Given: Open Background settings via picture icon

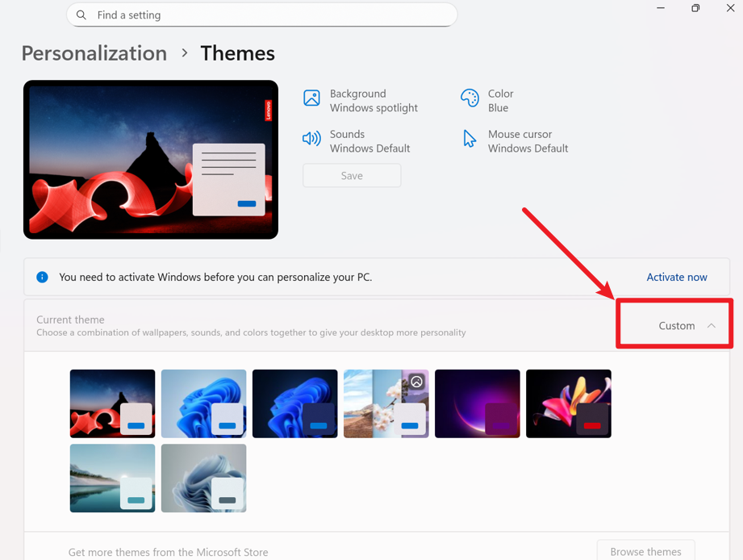Looking at the screenshot, I should tap(311, 98).
